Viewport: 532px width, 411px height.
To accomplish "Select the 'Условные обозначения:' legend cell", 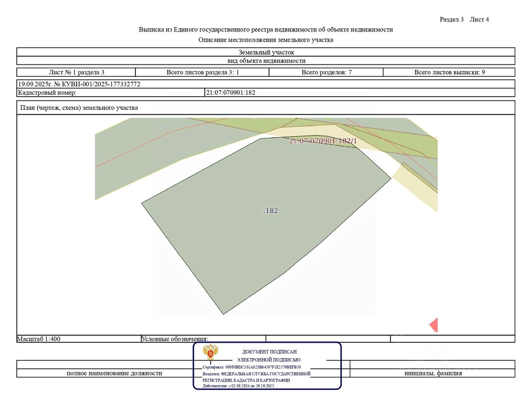I will [x=203, y=339].
